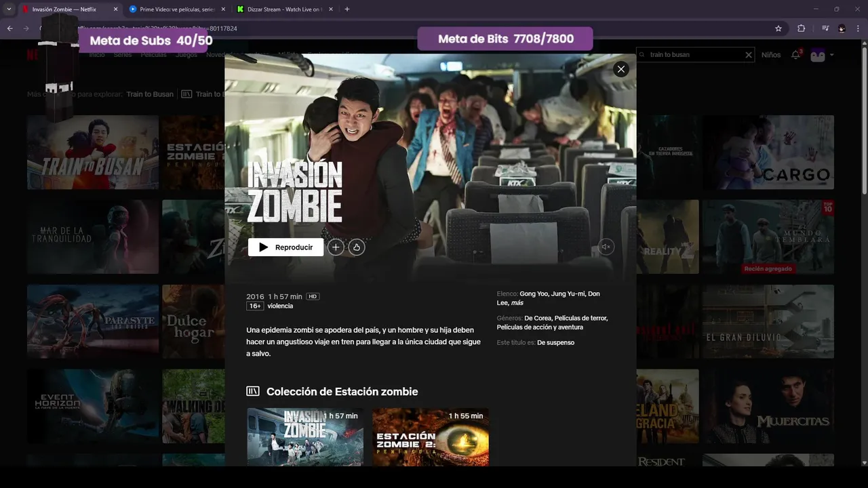Open the Event Horizon thumbnail
Screen dimensions: 868x488
tap(93, 406)
